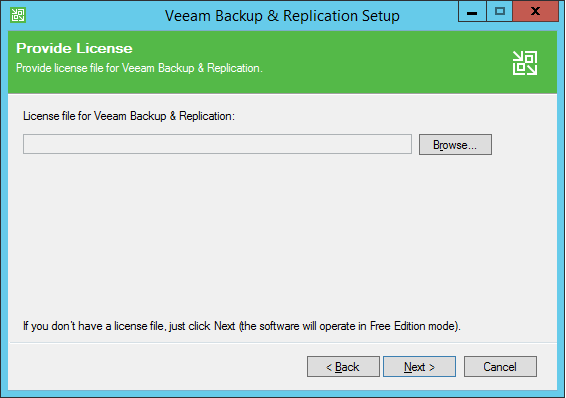566x398 pixels.
Task: Minimize the Veeam setup window
Action: pyautogui.click(x=472, y=12)
